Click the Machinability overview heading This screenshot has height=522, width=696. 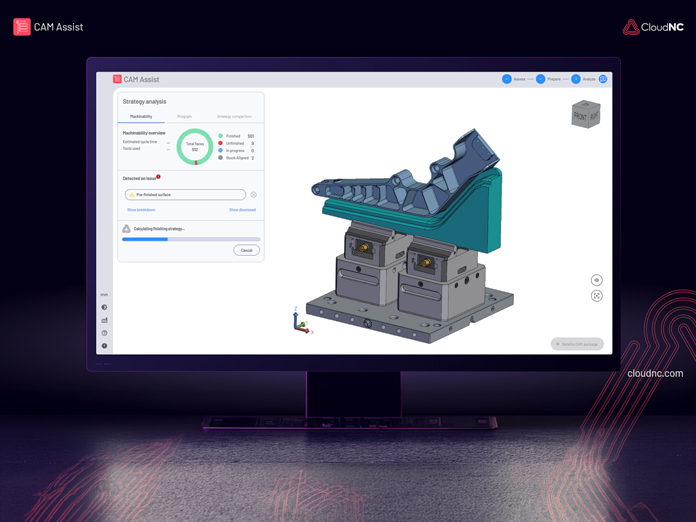(144, 133)
